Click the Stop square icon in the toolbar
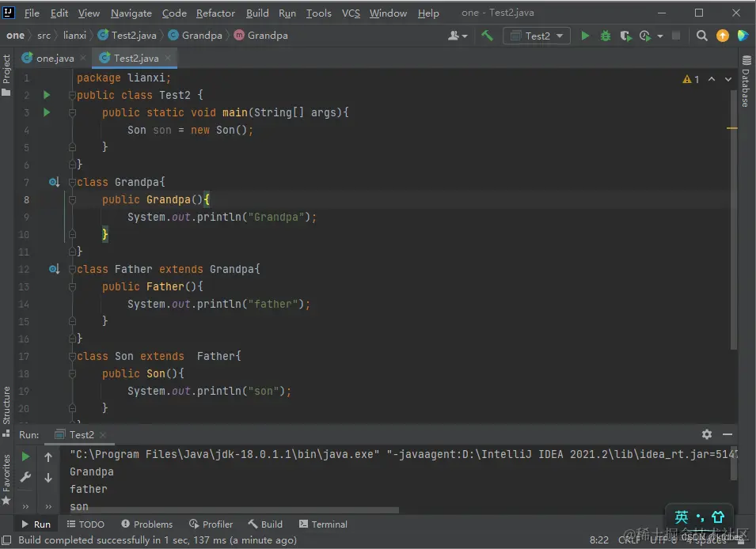Image resolution: width=756 pixels, height=549 pixels. (676, 36)
